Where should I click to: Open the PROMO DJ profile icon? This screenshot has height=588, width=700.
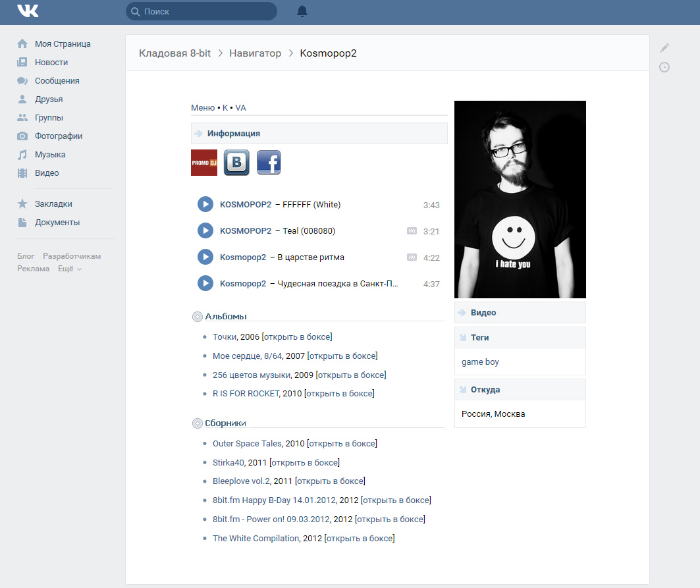click(x=203, y=163)
